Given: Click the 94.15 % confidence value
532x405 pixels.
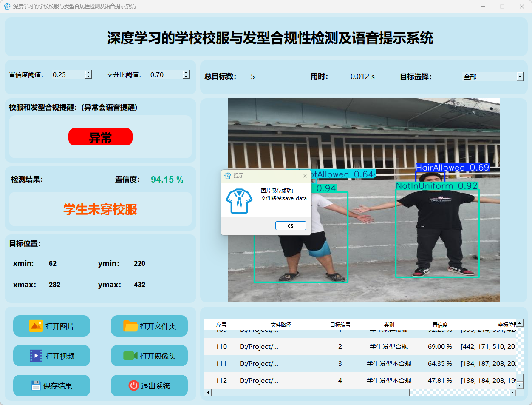Looking at the screenshot, I should [x=167, y=180].
